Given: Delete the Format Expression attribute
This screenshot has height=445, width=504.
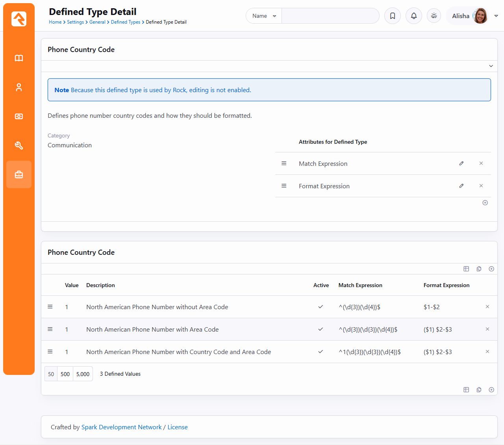Looking at the screenshot, I should pos(481,186).
